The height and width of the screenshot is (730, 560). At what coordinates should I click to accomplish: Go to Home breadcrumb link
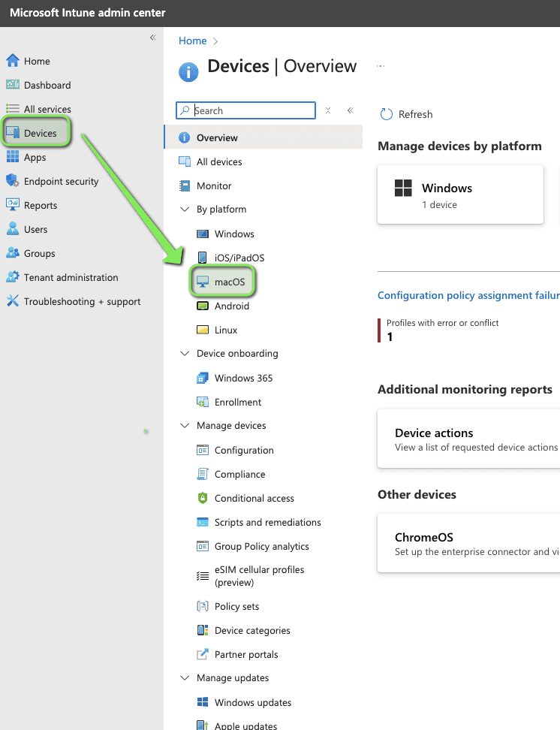point(192,41)
